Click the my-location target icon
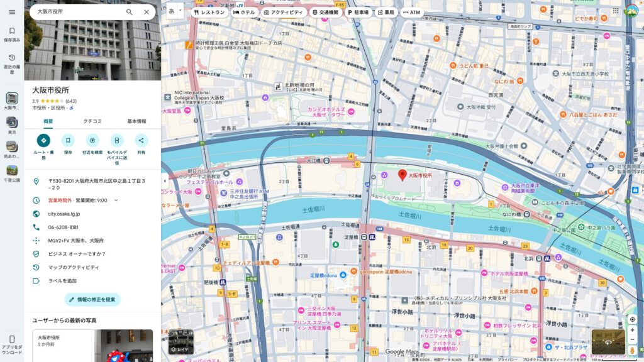The height and width of the screenshot is (362, 644). (x=631, y=319)
